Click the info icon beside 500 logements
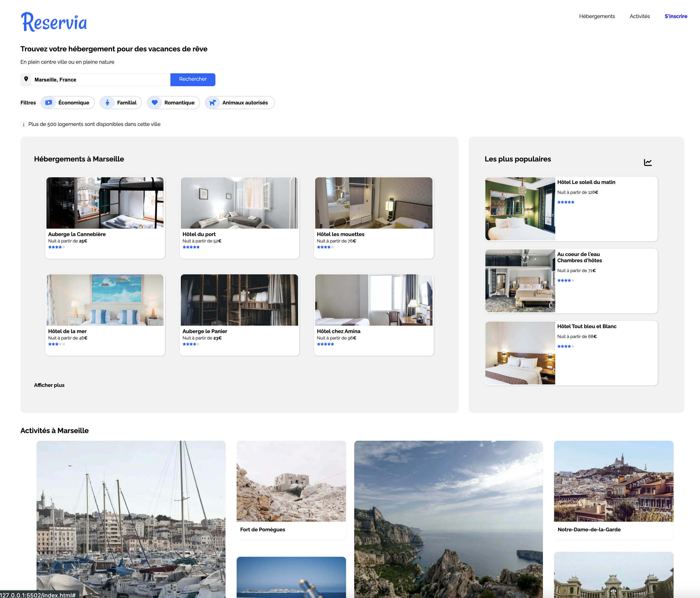Viewport: 700px width, 598px height. coord(23,125)
